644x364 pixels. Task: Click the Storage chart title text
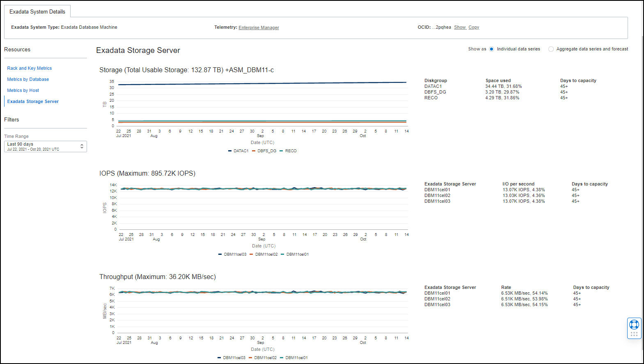click(x=187, y=70)
